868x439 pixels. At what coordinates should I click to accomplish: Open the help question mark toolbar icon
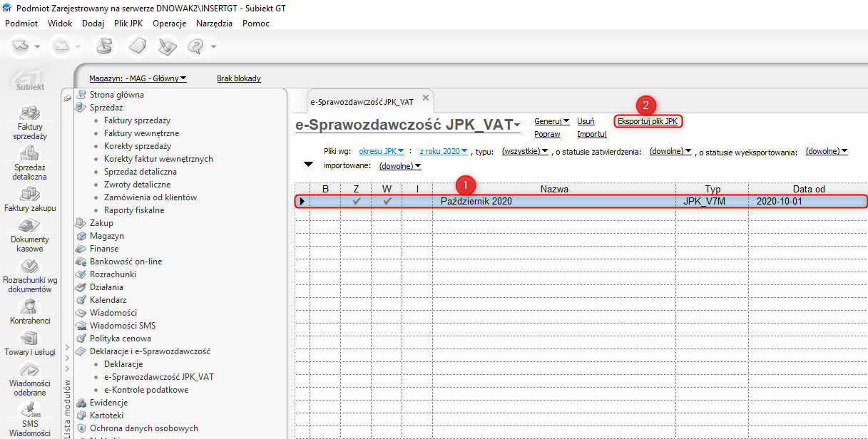tap(195, 47)
